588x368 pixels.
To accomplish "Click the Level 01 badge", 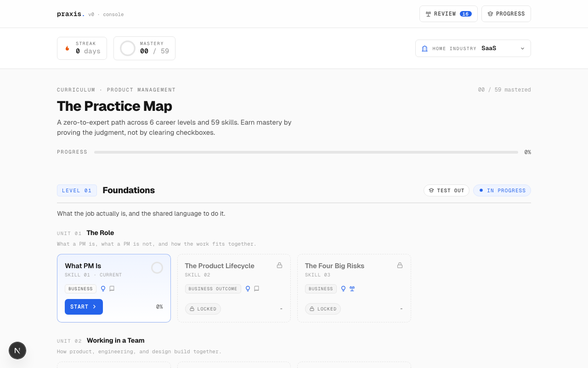I will click(77, 190).
